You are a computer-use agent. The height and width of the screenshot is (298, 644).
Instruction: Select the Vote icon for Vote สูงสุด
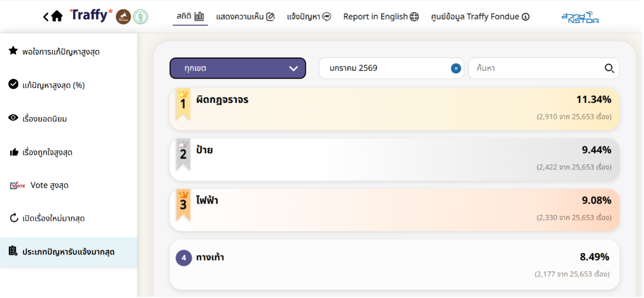coord(18,186)
